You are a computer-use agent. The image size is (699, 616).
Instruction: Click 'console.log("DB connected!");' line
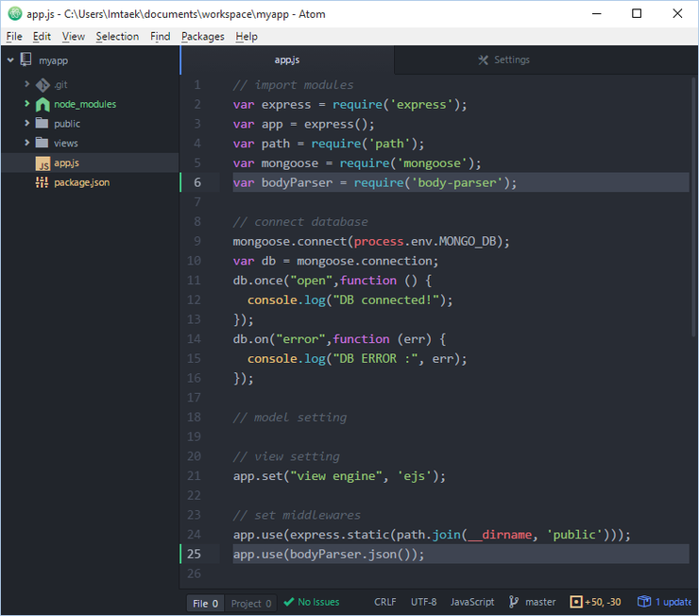coord(349,300)
